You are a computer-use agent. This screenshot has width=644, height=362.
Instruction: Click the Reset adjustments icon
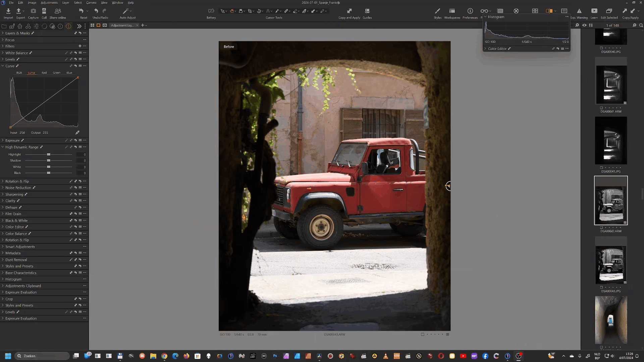point(81,11)
